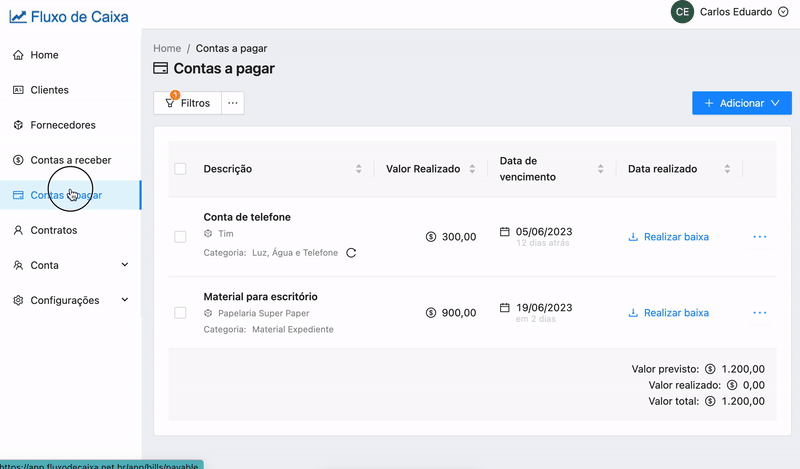Click Realizar baixa for Conta de telefone
The width and height of the screenshot is (800, 469).
668,237
